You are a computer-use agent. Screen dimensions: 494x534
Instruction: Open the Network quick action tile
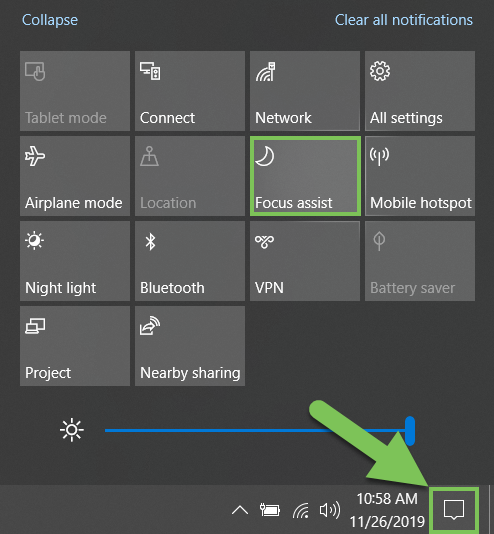coord(305,91)
